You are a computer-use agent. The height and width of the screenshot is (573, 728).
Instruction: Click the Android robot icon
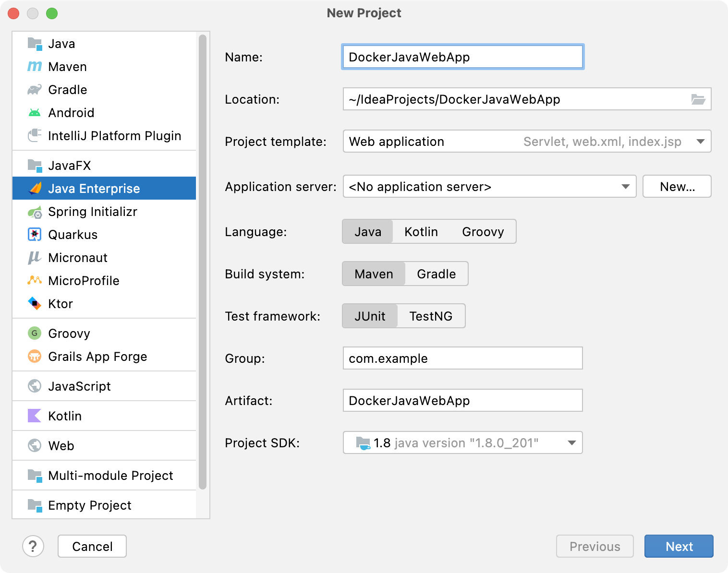click(35, 113)
